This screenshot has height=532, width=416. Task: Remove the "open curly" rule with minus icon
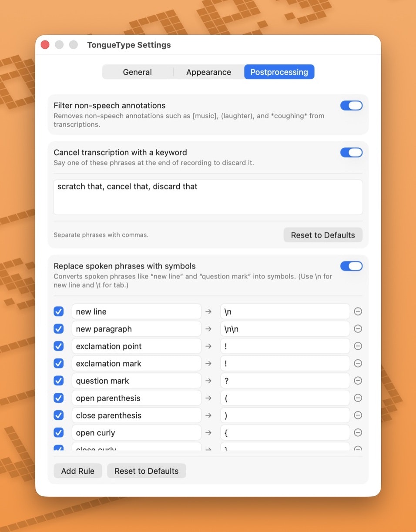point(358,433)
